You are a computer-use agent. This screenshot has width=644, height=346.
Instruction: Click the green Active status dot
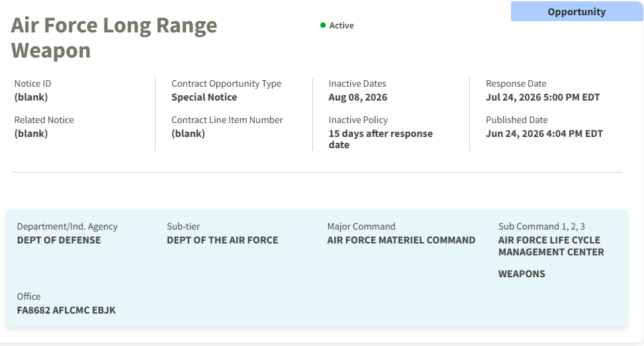(x=323, y=25)
